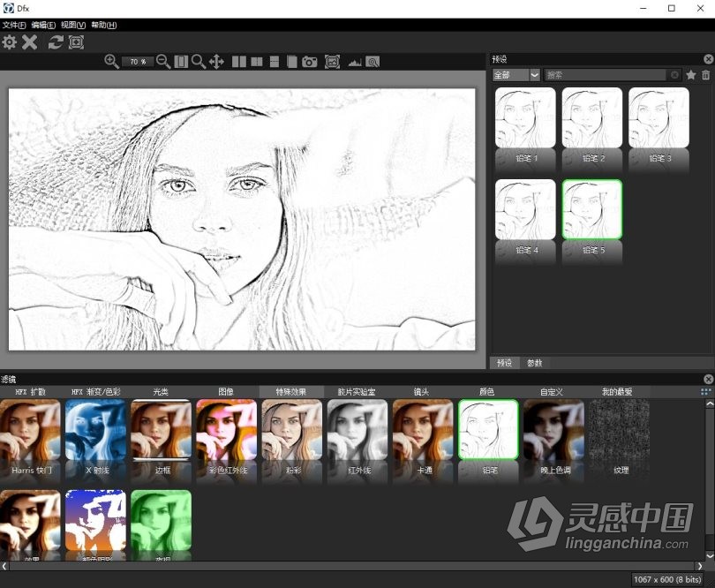Click the zoom out magnifier

pos(163,62)
